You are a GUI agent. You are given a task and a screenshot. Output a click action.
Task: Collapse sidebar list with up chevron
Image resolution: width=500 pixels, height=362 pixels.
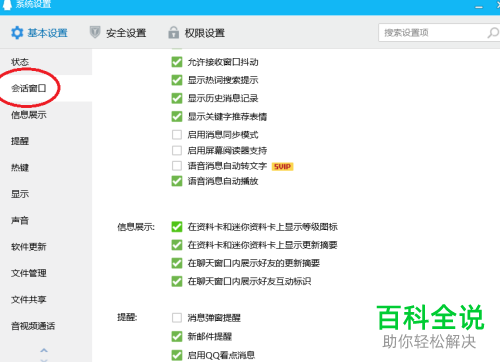coord(44,350)
